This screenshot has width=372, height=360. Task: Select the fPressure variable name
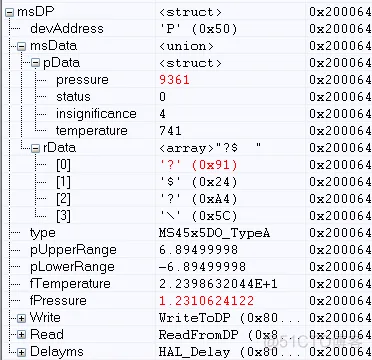(58, 301)
